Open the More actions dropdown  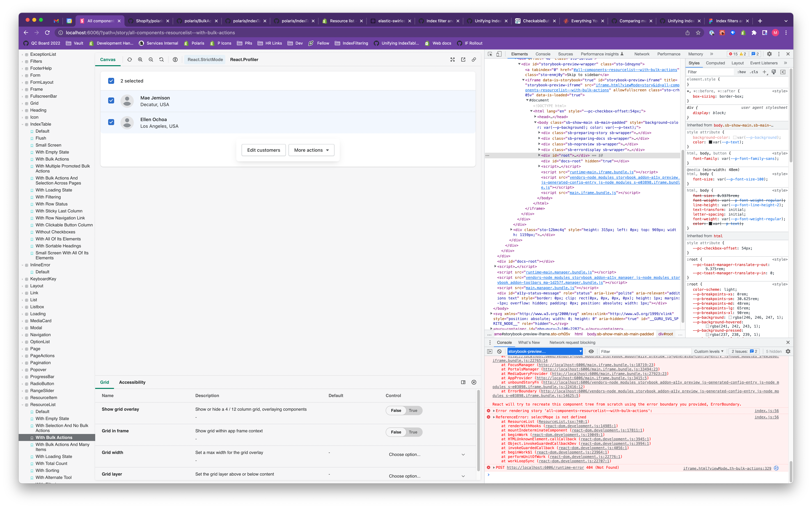point(311,150)
